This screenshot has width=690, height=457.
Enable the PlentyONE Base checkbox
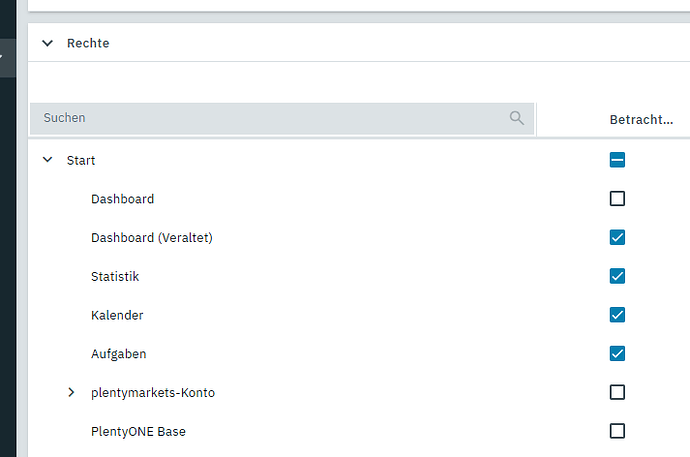617,431
